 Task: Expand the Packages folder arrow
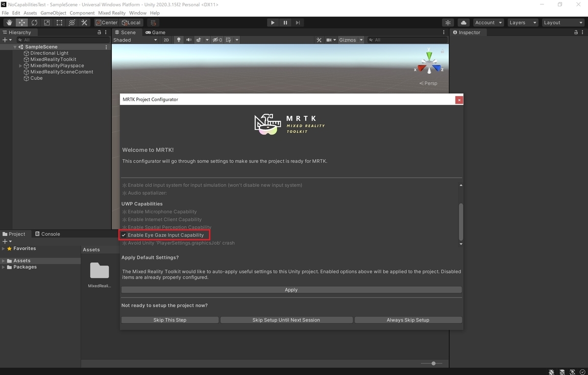[3, 267]
